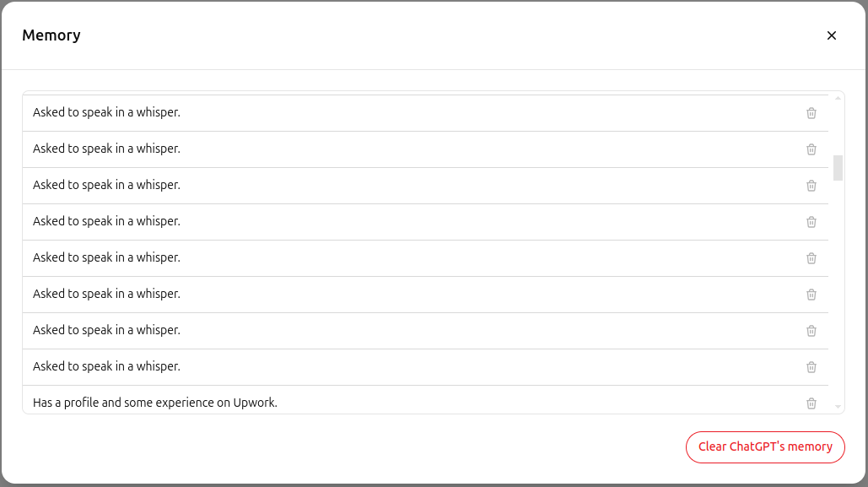Click the trash icon on the second whisper memory
This screenshot has height=487, width=868.
[x=811, y=149]
